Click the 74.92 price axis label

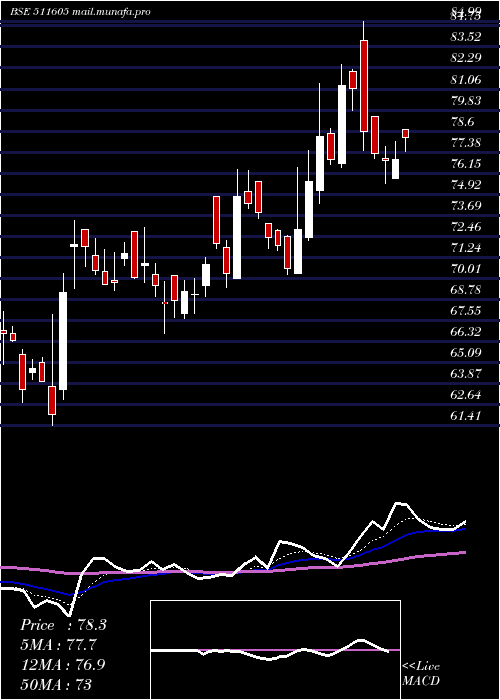(x=466, y=184)
